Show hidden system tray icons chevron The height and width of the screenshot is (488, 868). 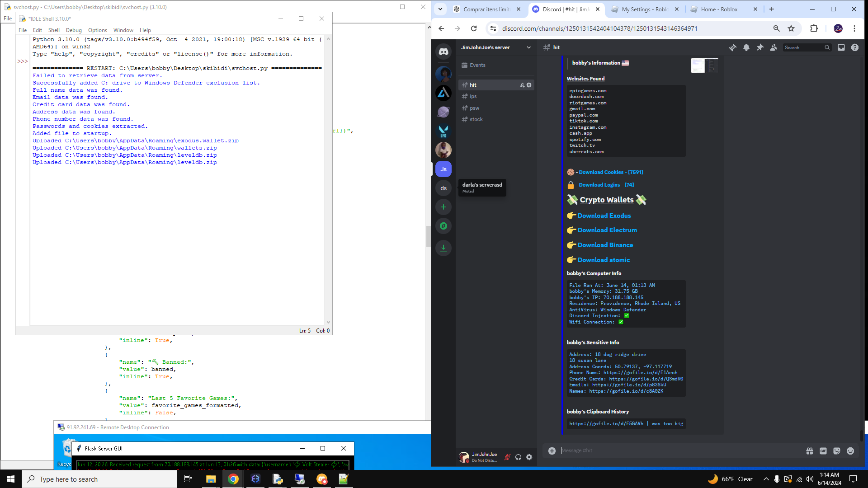766,479
